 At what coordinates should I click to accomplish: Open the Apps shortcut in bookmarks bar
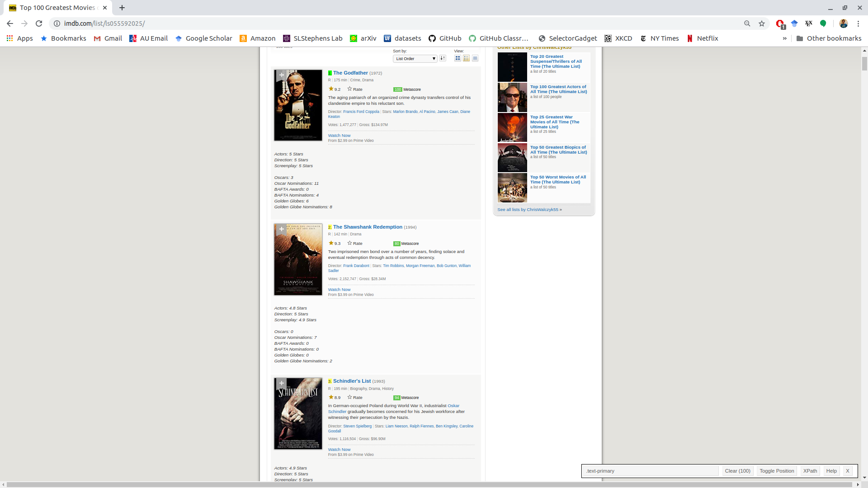tap(19, 38)
